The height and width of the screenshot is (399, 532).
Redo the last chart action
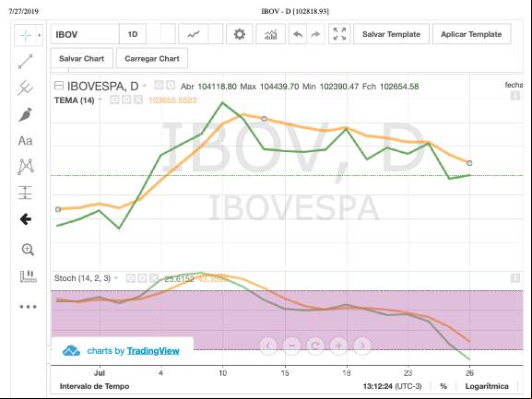click(315, 34)
